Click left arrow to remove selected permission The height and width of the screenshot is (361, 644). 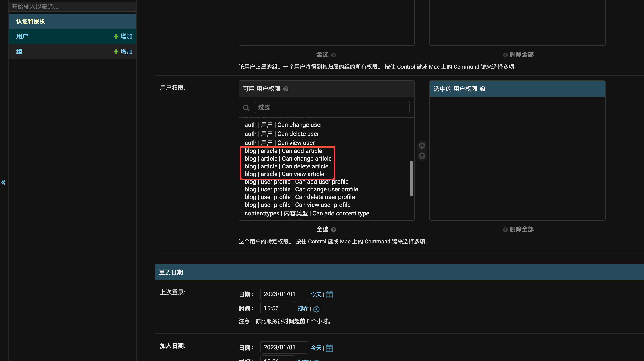point(422,156)
